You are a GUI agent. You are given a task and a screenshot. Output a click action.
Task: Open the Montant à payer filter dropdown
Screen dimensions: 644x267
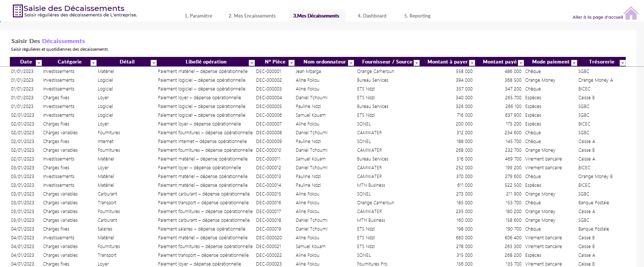click(x=472, y=63)
